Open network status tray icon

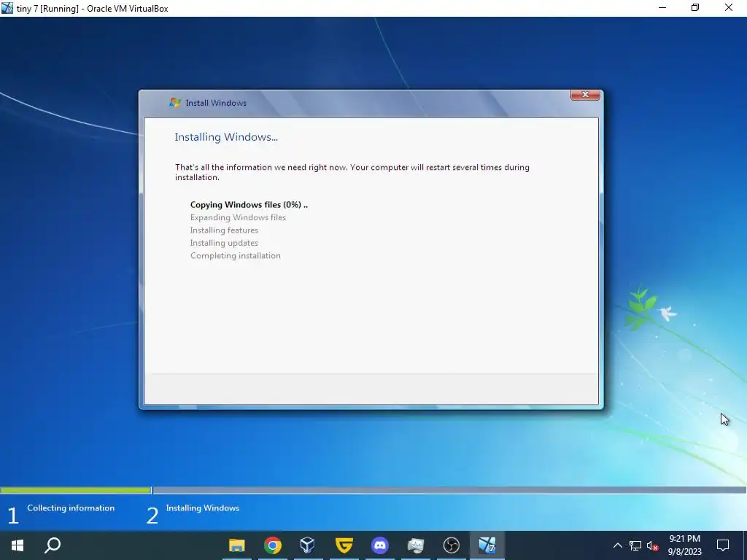click(635, 545)
